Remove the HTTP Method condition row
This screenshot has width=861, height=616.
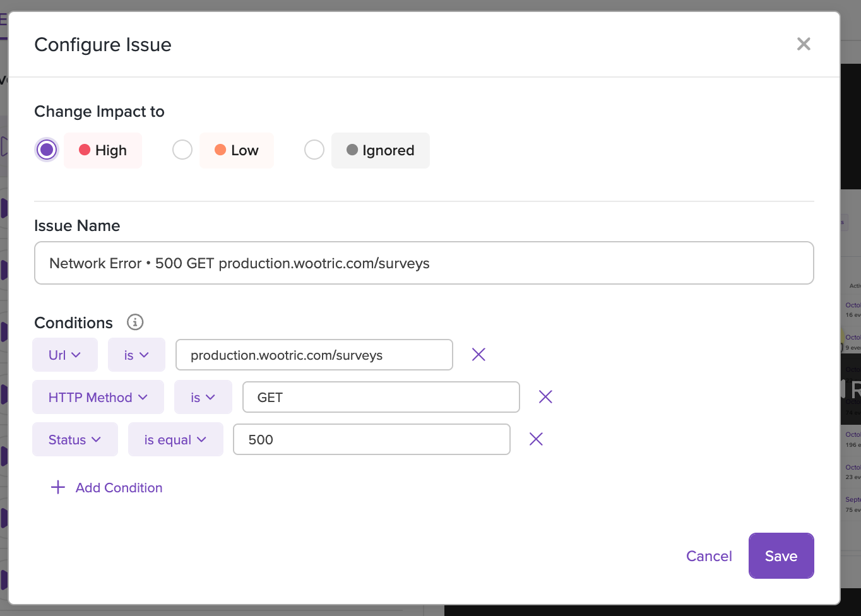coord(545,396)
